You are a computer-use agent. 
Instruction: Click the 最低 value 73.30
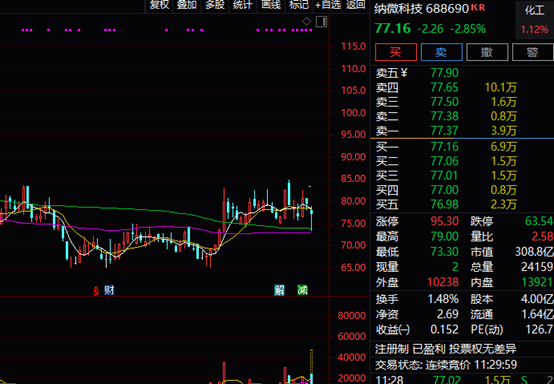[444, 252]
